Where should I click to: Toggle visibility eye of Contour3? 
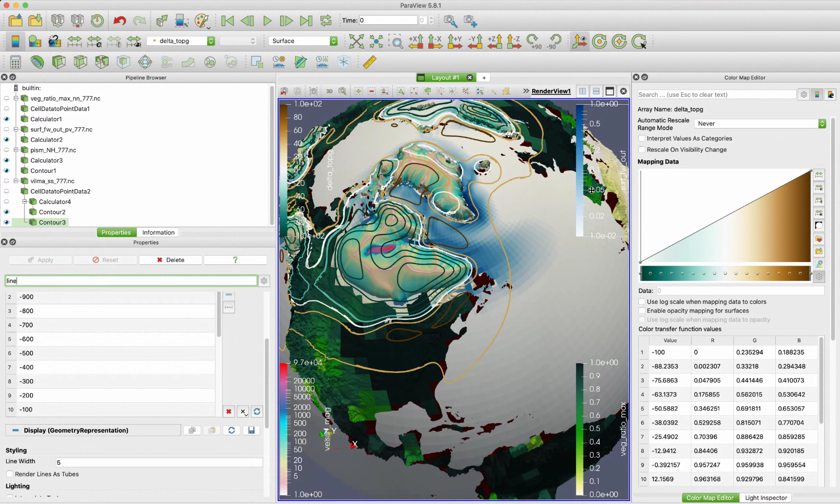(6, 223)
